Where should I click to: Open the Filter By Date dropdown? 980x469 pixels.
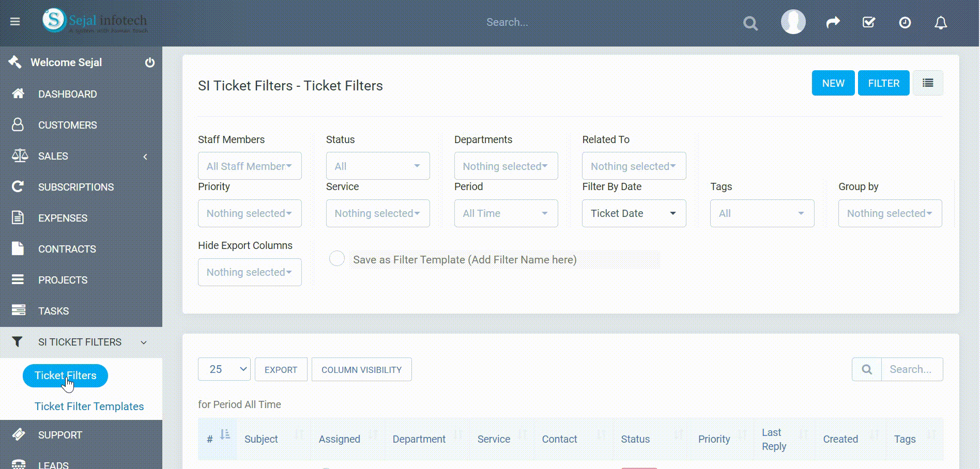[x=634, y=213]
